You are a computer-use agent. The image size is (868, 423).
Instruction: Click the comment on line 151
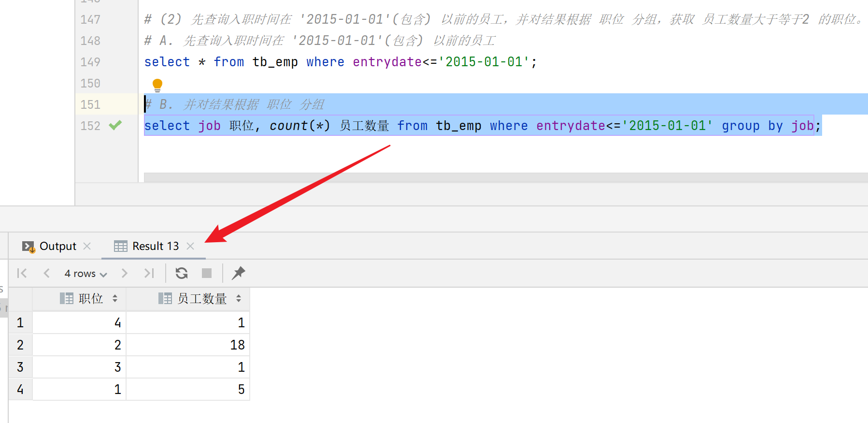(x=235, y=104)
